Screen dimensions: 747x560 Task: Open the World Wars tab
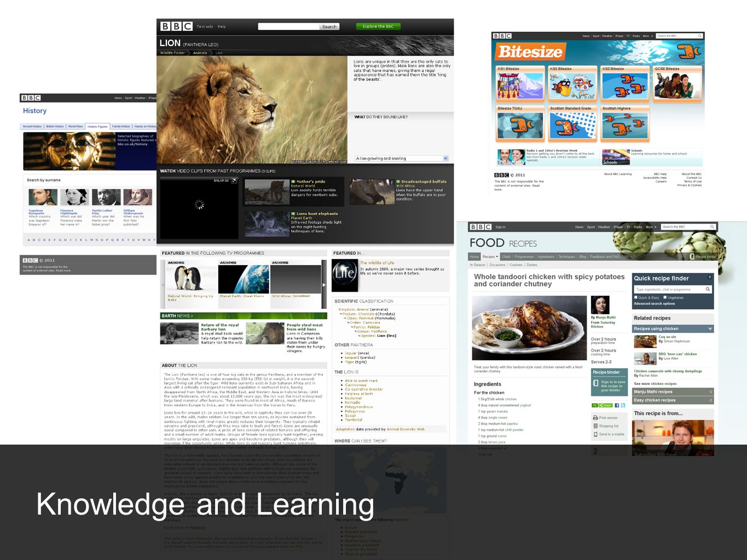click(x=76, y=126)
